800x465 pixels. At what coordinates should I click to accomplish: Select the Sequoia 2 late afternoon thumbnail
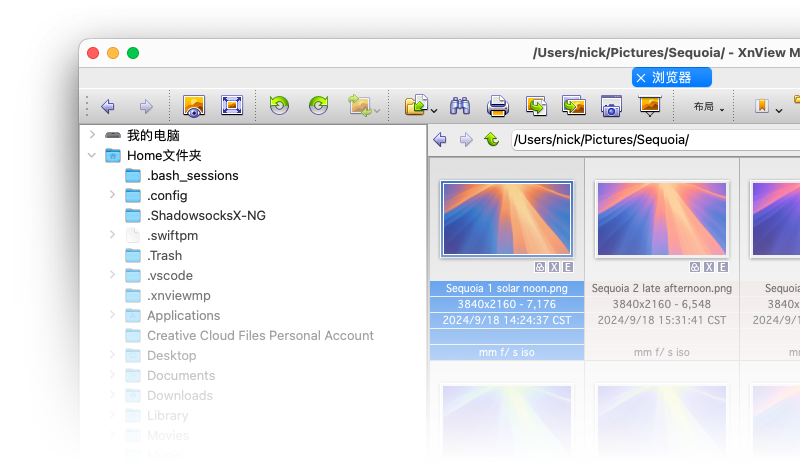point(661,219)
